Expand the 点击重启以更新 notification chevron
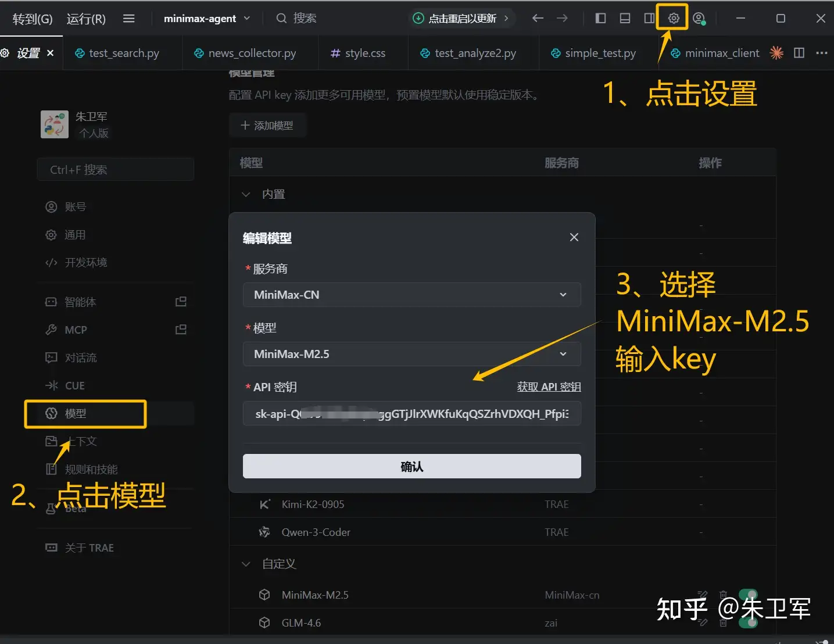This screenshot has width=834, height=644. tap(506, 18)
